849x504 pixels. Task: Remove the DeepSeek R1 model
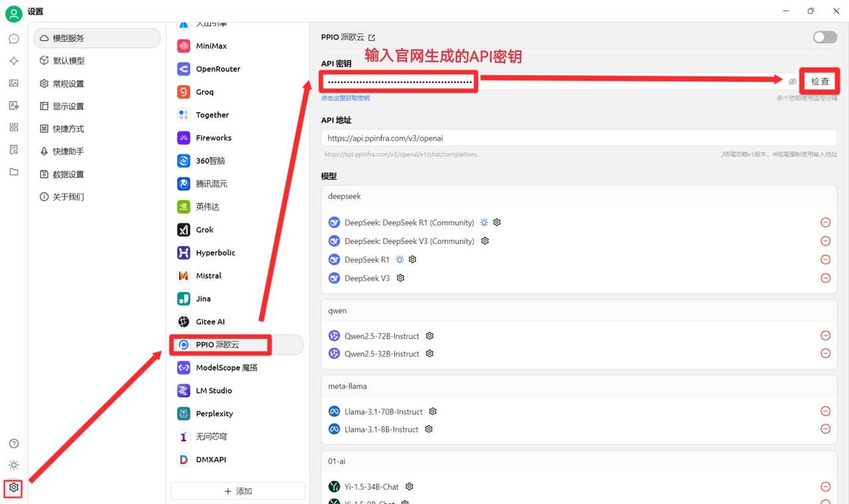[826, 260]
